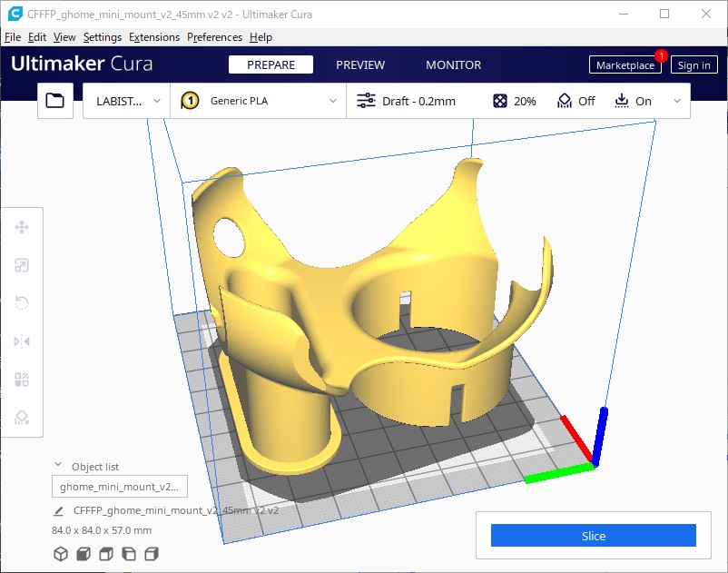Screen dimensions: 728x573
Task: Collapse the Object list section
Action: [59, 466]
